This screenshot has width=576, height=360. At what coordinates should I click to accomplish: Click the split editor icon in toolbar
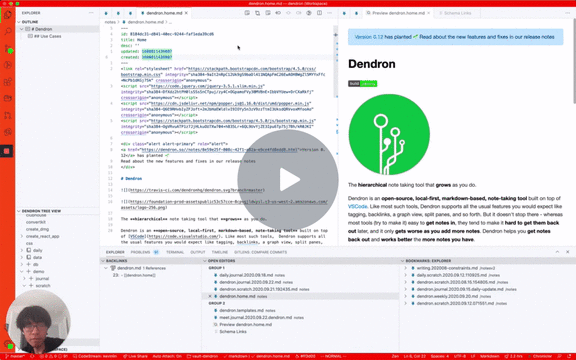(319, 13)
